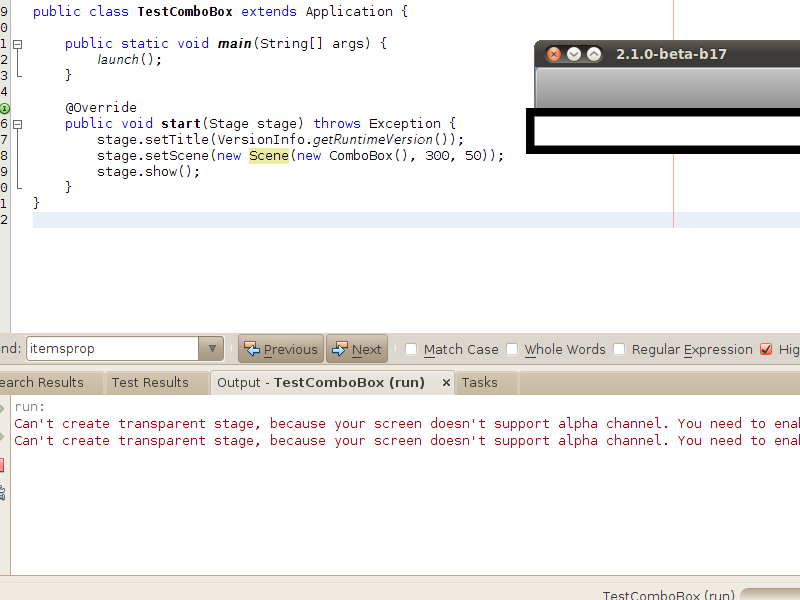Image resolution: width=800 pixels, height=600 pixels.
Task: Maximize the 2.1.0-beta-b17 window
Action: 594,54
